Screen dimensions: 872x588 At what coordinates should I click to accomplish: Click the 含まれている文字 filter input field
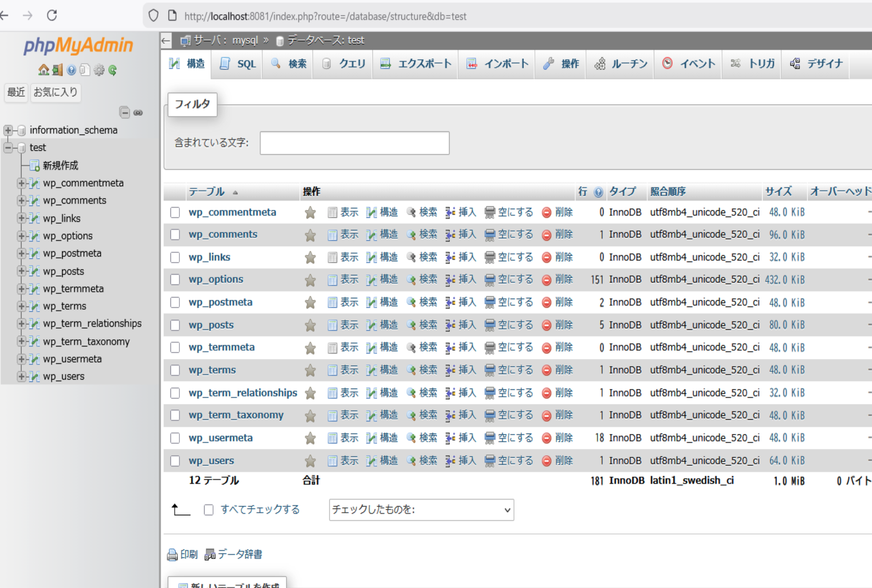click(x=354, y=143)
